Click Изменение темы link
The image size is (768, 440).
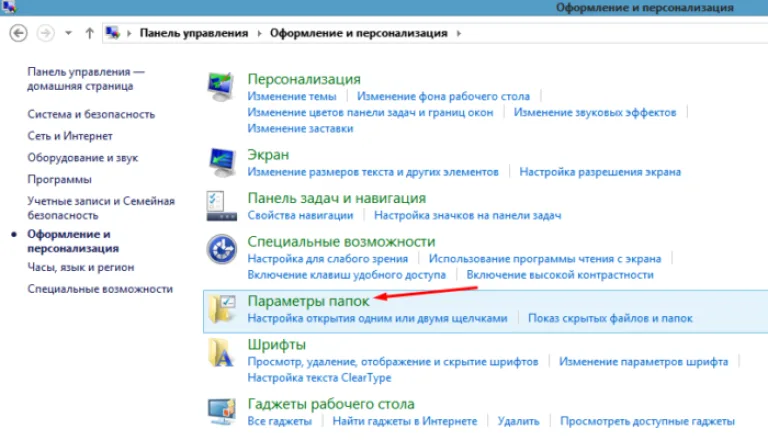point(292,96)
